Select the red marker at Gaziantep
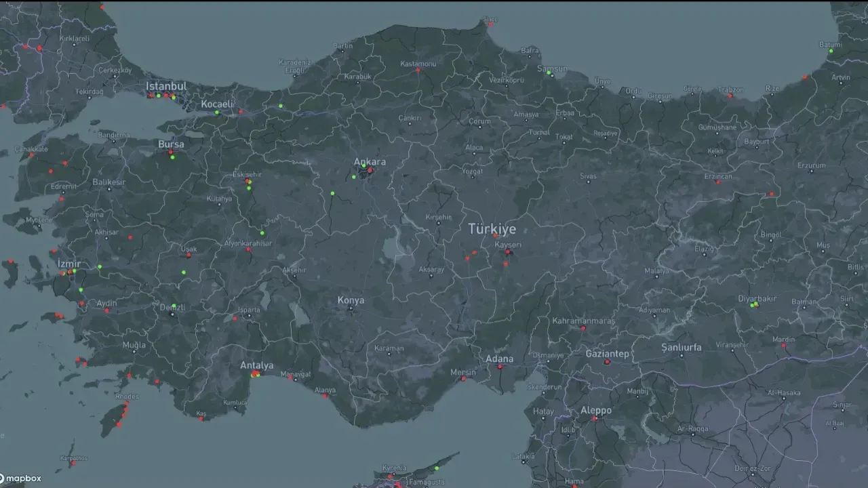Image resolution: width=868 pixels, height=488 pixels. coord(607,362)
